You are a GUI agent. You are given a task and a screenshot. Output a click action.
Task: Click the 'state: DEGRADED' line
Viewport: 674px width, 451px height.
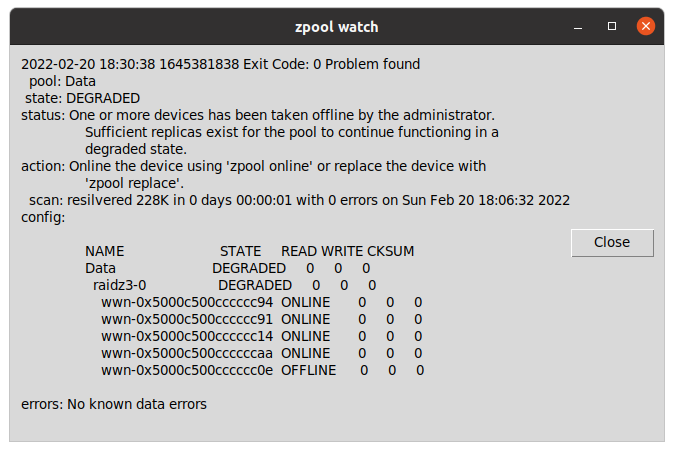[82, 98]
